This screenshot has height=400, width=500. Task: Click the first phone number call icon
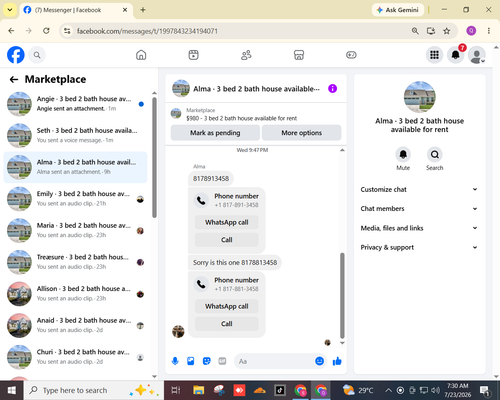pos(201,200)
